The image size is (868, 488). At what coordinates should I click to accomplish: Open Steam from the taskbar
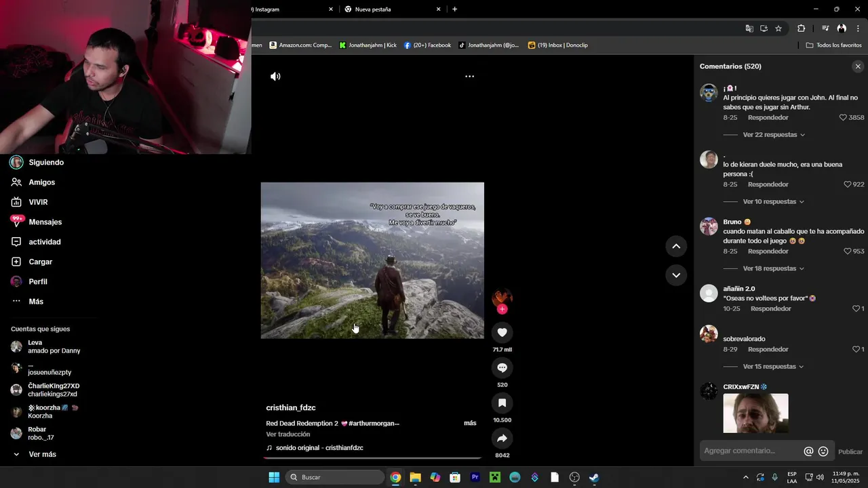(594, 477)
